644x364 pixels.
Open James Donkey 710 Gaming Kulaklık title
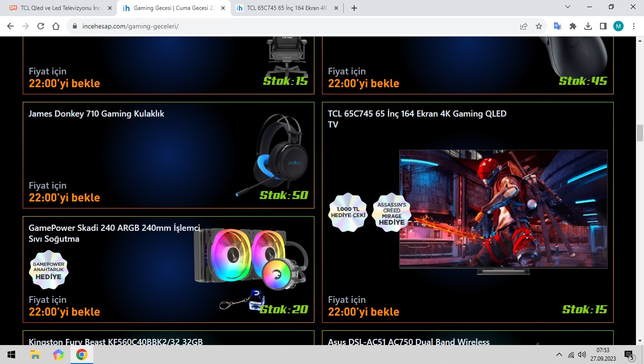[x=97, y=114]
